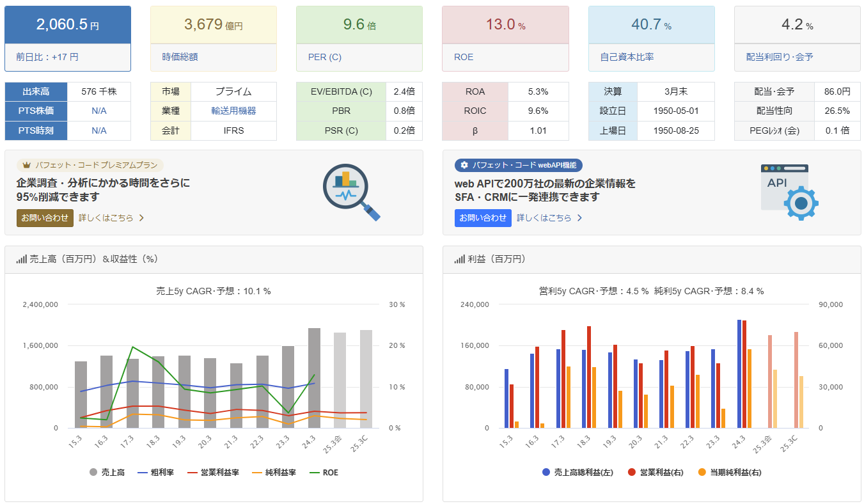
Task: Click the webAPI お問い合わせ button
Action: 483,218
